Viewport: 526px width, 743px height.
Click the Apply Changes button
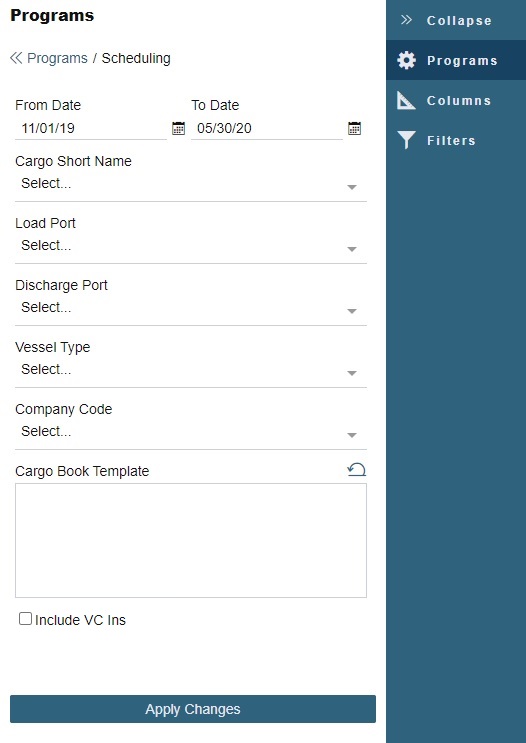pyautogui.click(x=193, y=709)
